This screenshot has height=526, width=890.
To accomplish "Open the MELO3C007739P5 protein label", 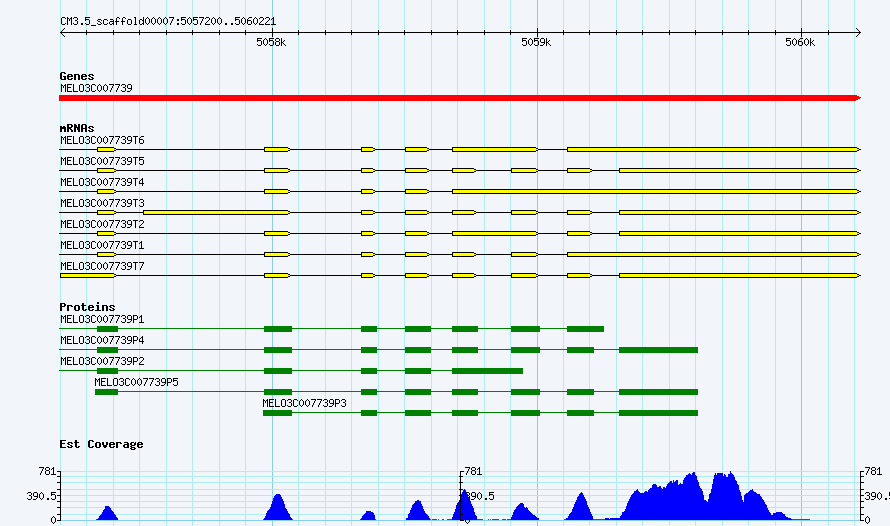I will pos(136,382).
